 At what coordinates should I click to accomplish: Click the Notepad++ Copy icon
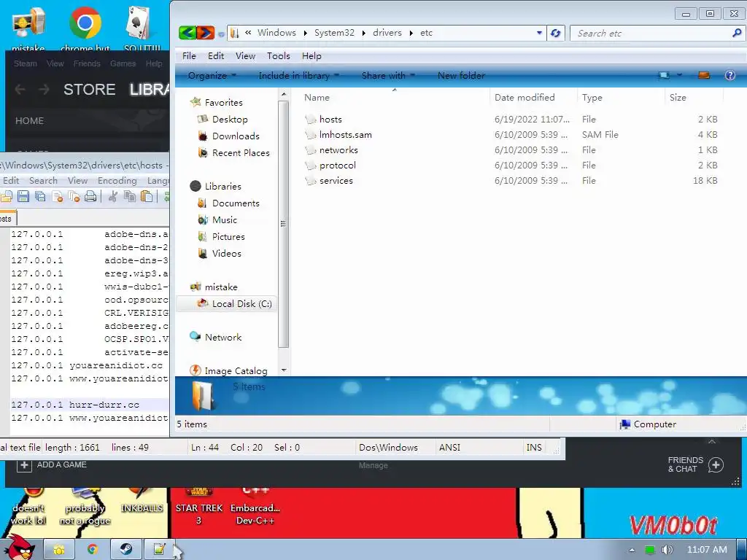point(130,196)
